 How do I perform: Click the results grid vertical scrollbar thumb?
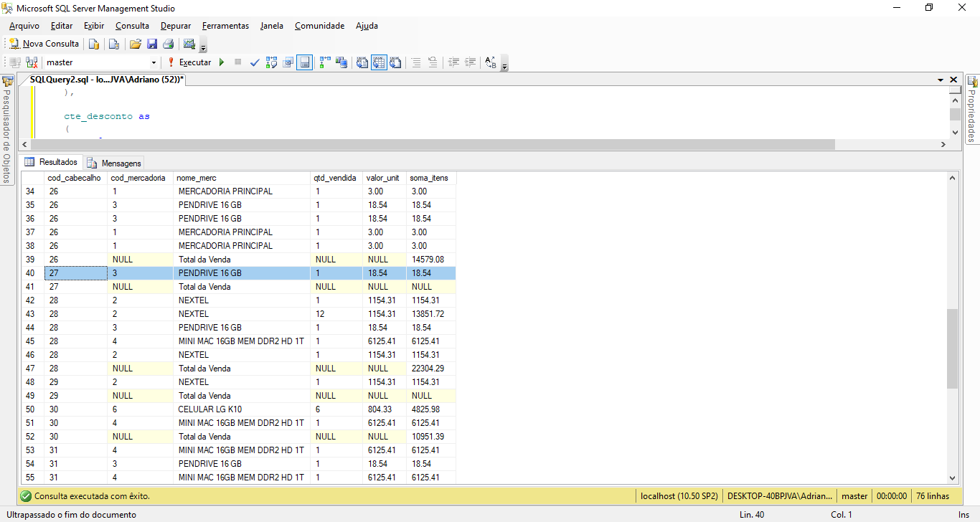952,348
